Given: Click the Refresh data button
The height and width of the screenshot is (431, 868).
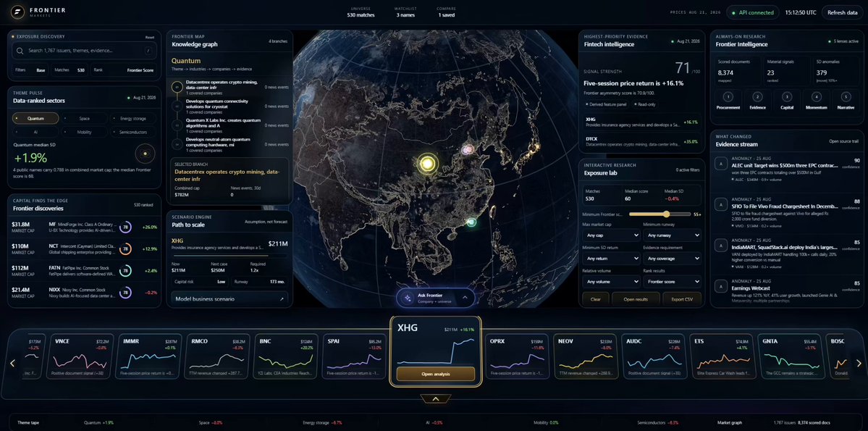Looking at the screenshot, I should (842, 12).
